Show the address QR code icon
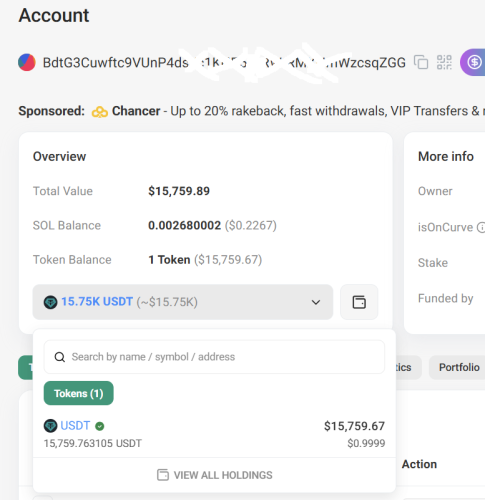This screenshot has height=500, width=485. 444,62
